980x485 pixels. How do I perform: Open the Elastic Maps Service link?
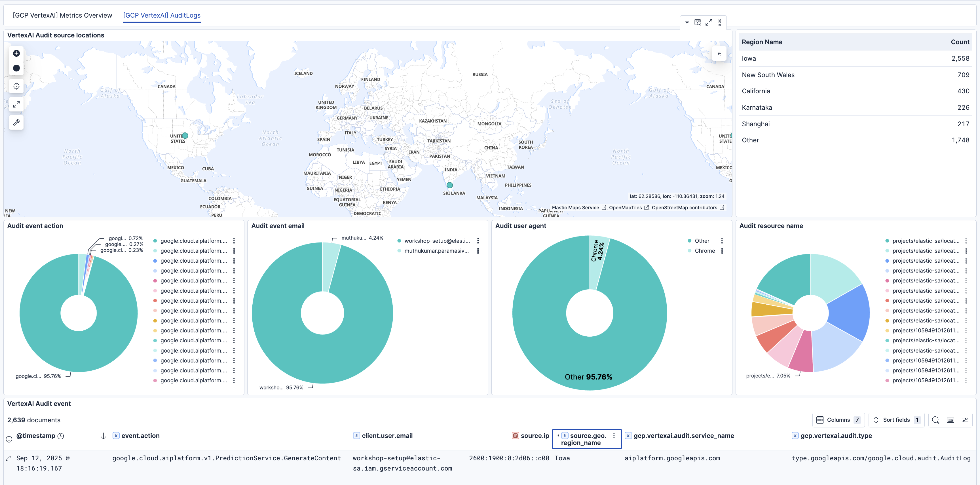point(575,208)
